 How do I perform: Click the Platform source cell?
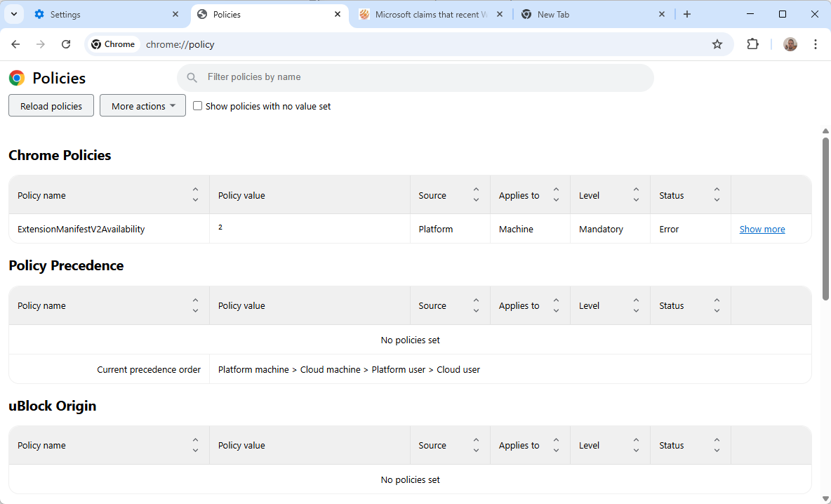(x=451, y=228)
